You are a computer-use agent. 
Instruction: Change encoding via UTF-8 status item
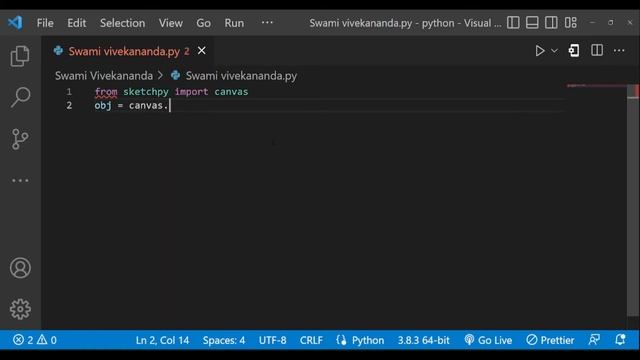tap(272, 340)
